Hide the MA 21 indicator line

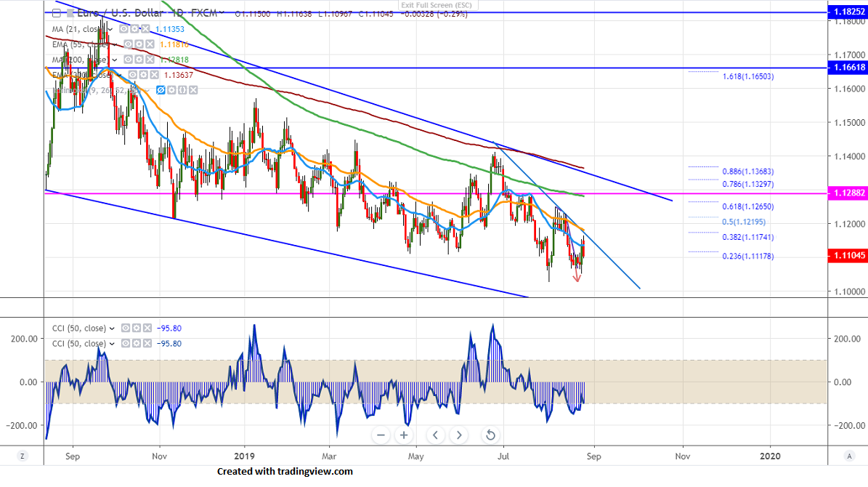click(x=123, y=28)
